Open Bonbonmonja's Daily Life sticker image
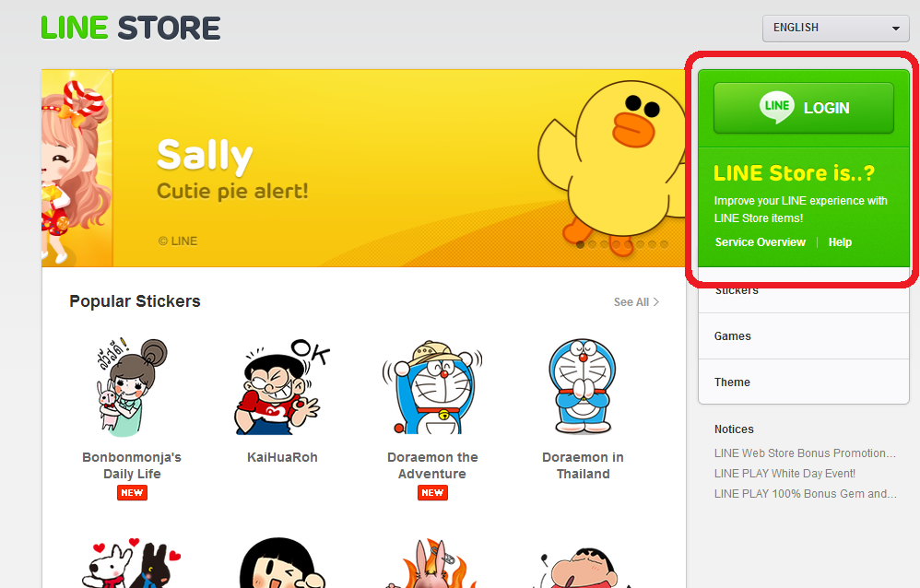Image resolution: width=920 pixels, height=588 pixels. click(x=132, y=388)
